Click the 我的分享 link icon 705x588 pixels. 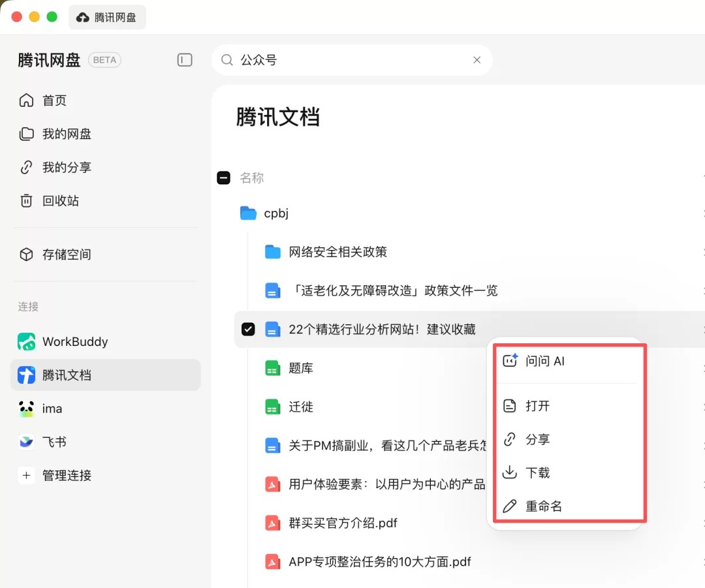(26, 167)
